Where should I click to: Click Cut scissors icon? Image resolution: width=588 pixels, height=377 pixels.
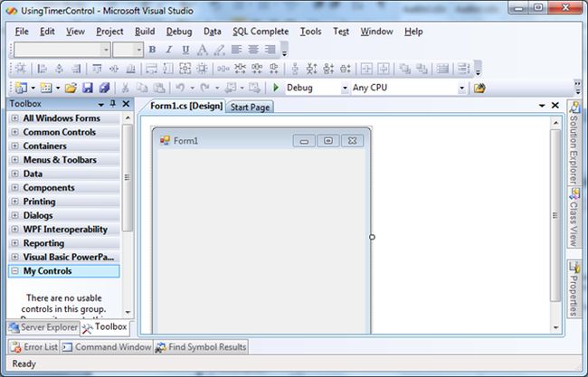(125, 88)
